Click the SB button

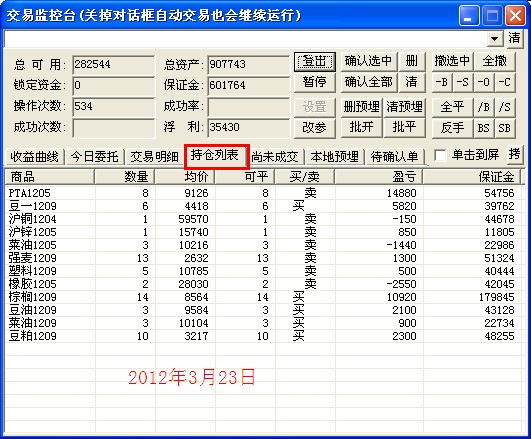(505, 128)
